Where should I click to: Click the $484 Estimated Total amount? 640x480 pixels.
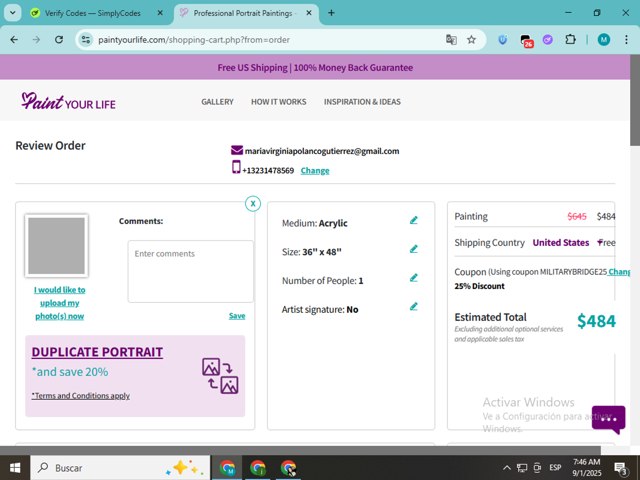pos(596,321)
